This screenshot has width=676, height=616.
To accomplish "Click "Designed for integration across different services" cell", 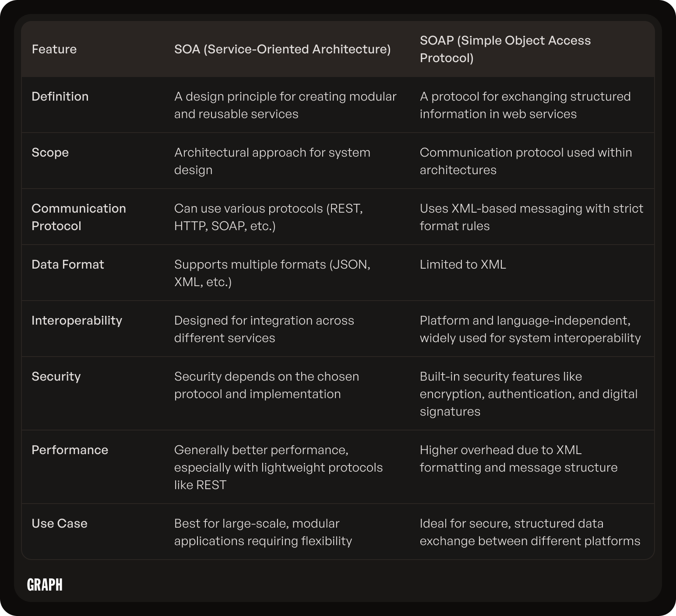I will coord(264,329).
